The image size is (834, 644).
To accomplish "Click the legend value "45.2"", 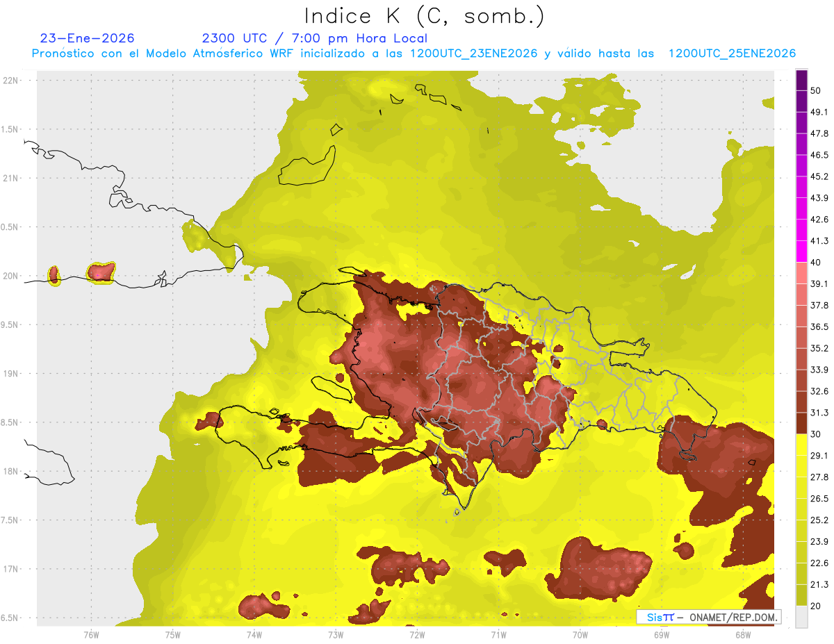I will coord(819,176).
